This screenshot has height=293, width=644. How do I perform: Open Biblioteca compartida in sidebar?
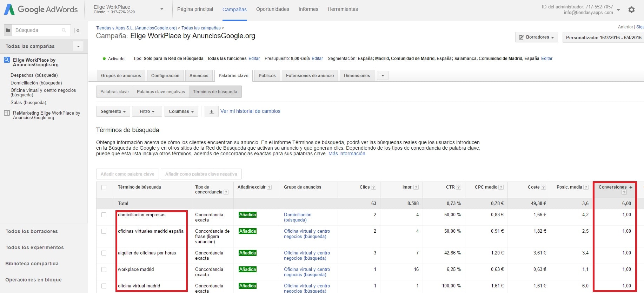[x=32, y=264]
